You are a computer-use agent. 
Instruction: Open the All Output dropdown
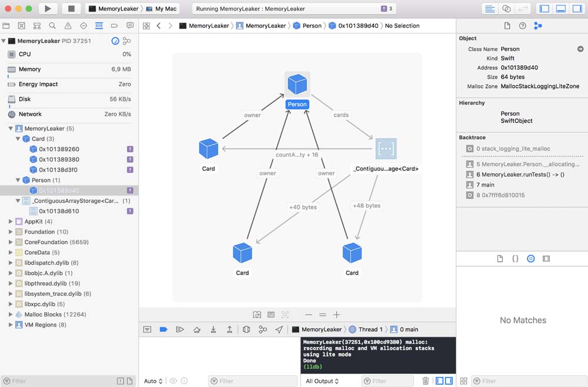tap(323, 381)
